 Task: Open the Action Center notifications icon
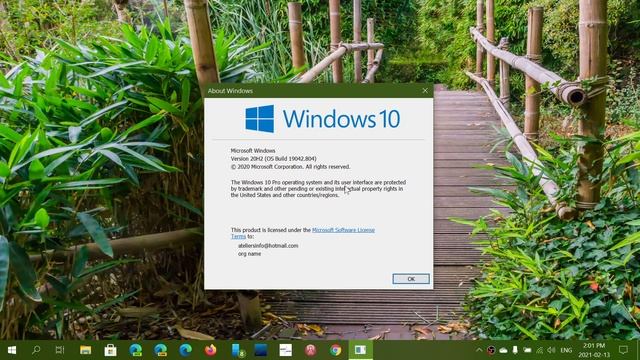pos(623,350)
